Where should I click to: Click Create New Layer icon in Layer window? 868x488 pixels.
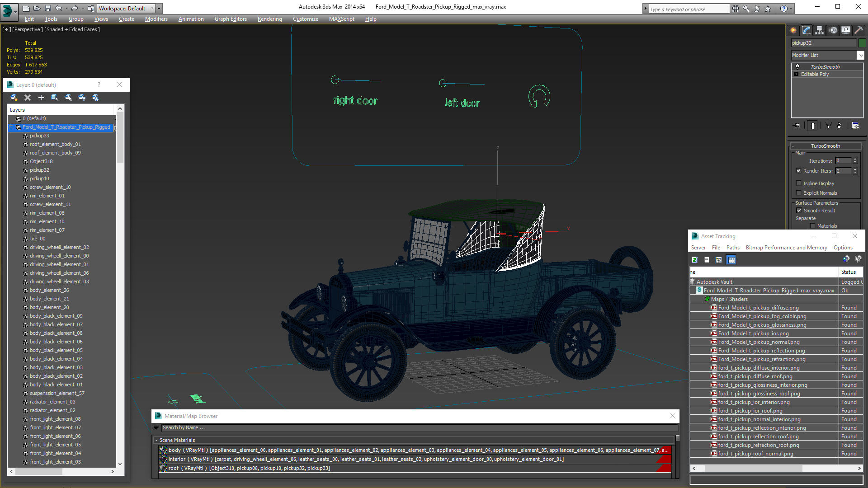(14, 98)
